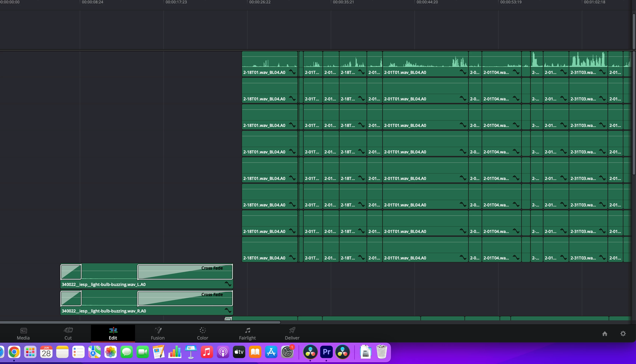Select Cross Fade on light-bulb-buzzing L clip
The image size is (636, 364).
click(x=185, y=272)
